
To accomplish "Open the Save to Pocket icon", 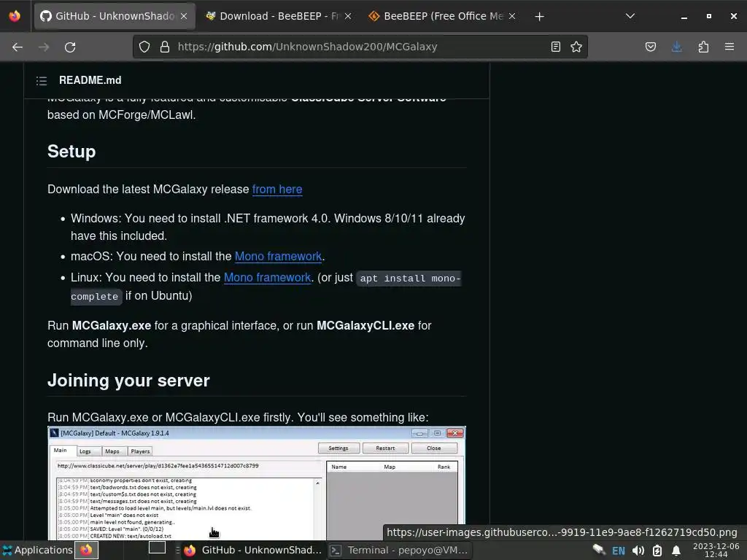I will [x=651, y=47].
